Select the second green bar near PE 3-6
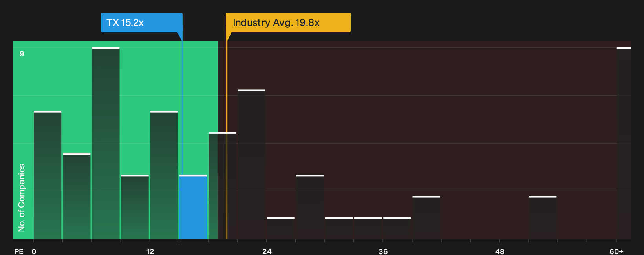 click(77, 196)
